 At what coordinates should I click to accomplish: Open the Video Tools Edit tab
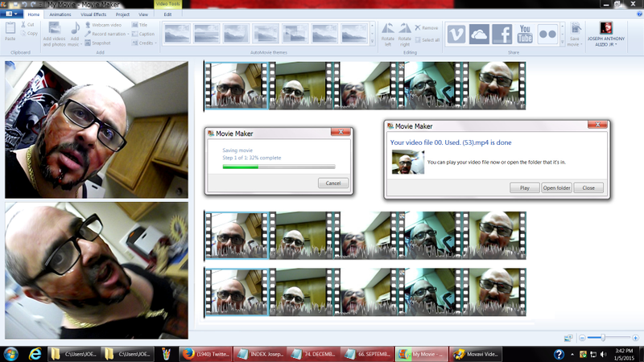167,14
